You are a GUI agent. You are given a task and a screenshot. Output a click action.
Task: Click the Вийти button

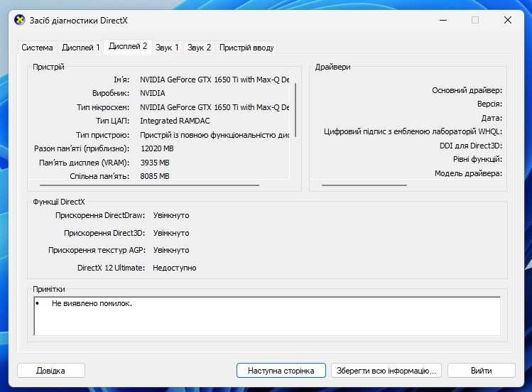click(x=481, y=370)
